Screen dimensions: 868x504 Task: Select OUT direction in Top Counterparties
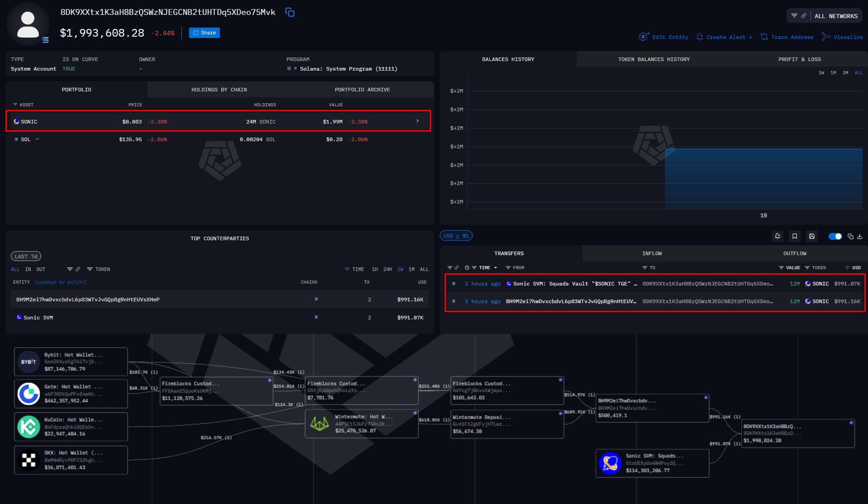(41, 269)
